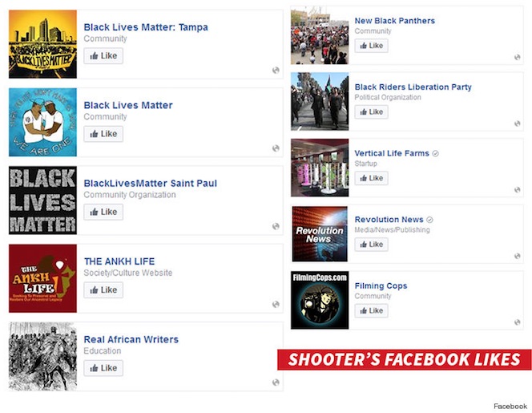Click globe privacy icon in Black Lives Matter: Tampa card
This screenshot has height=413, width=532.
click(276, 70)
